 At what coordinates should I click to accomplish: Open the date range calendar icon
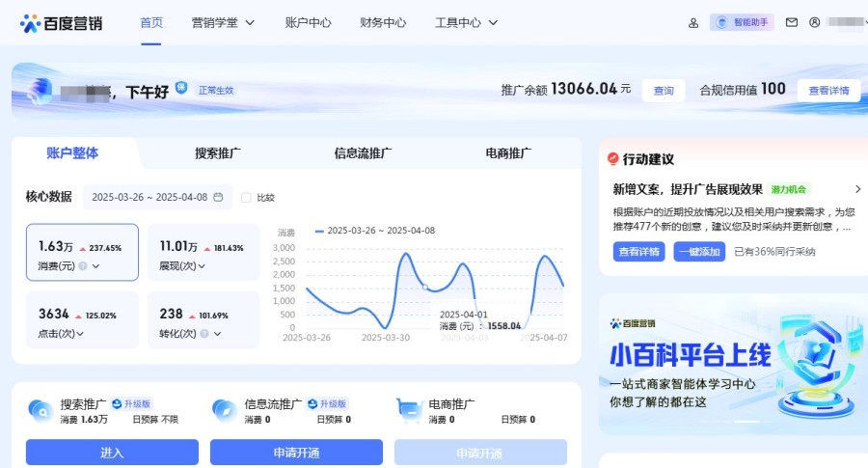[218, 198]
